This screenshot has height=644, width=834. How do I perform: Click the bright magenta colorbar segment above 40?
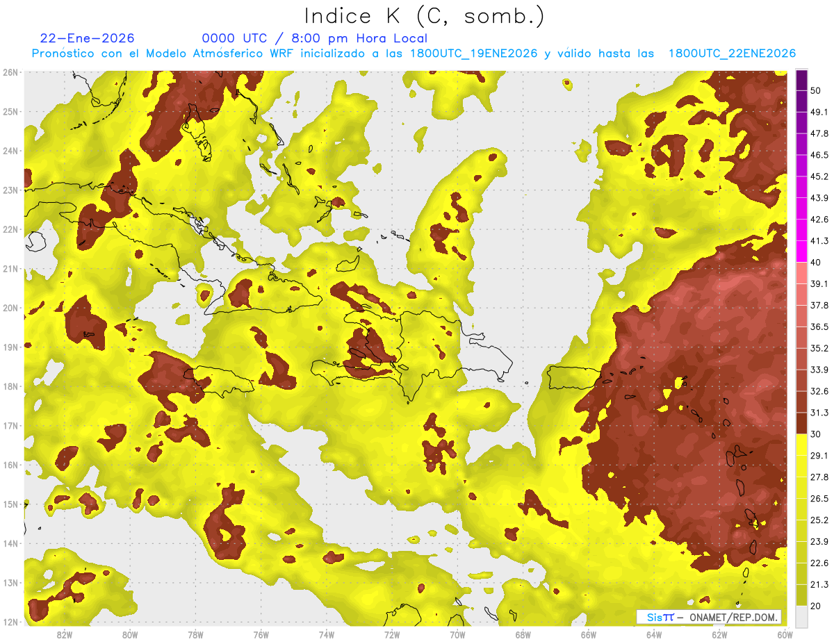(x=801, y=251)
